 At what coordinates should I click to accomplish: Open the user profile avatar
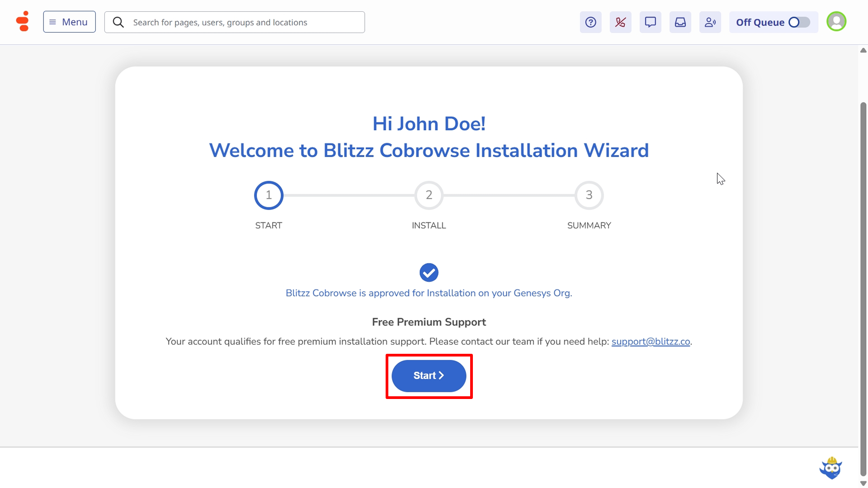(836, 22)
